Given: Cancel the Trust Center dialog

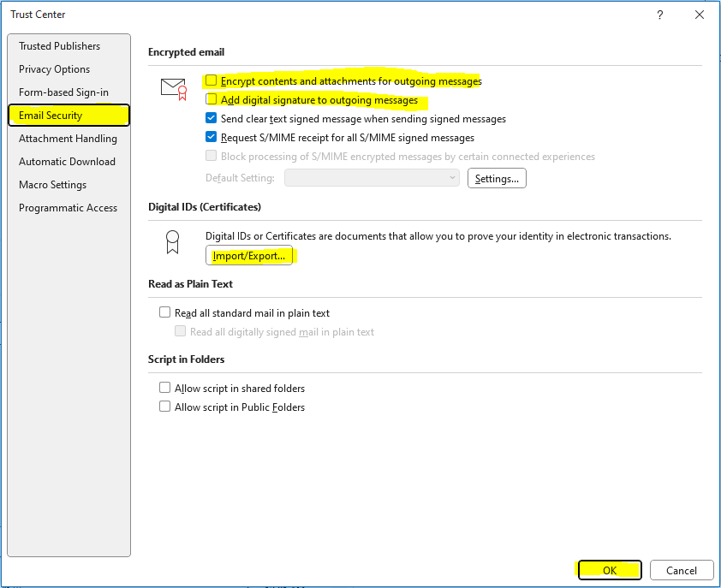Looking at the screenshot, I should click(x=682, y=571).
